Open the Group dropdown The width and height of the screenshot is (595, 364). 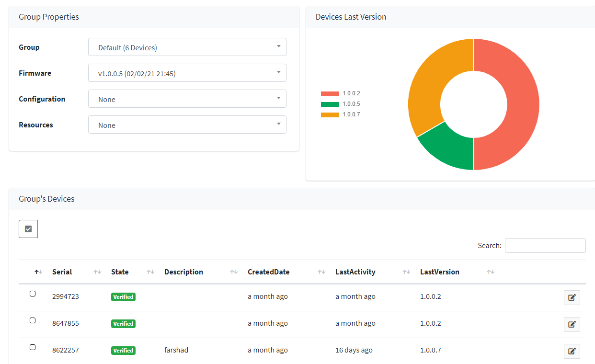click(x=187, y=47)
